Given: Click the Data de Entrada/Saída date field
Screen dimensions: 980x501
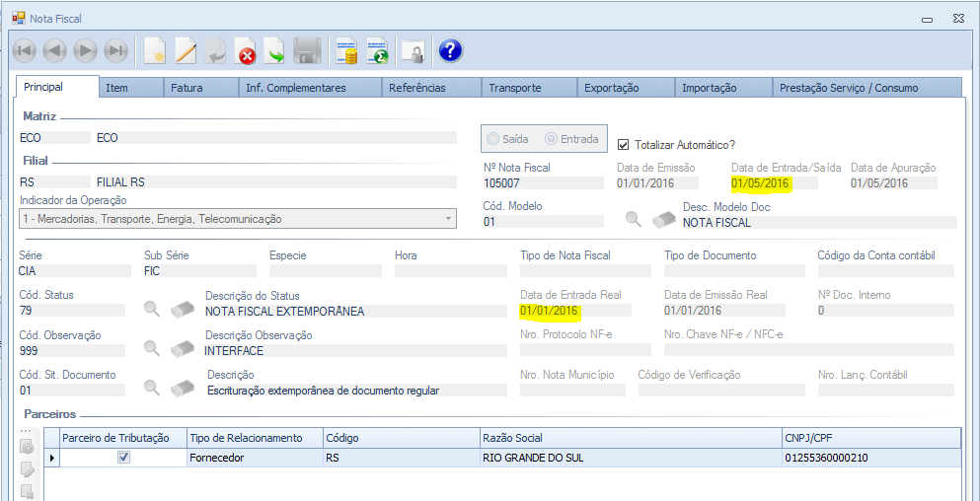Looking at the screenshot, I should coord(774,183).
